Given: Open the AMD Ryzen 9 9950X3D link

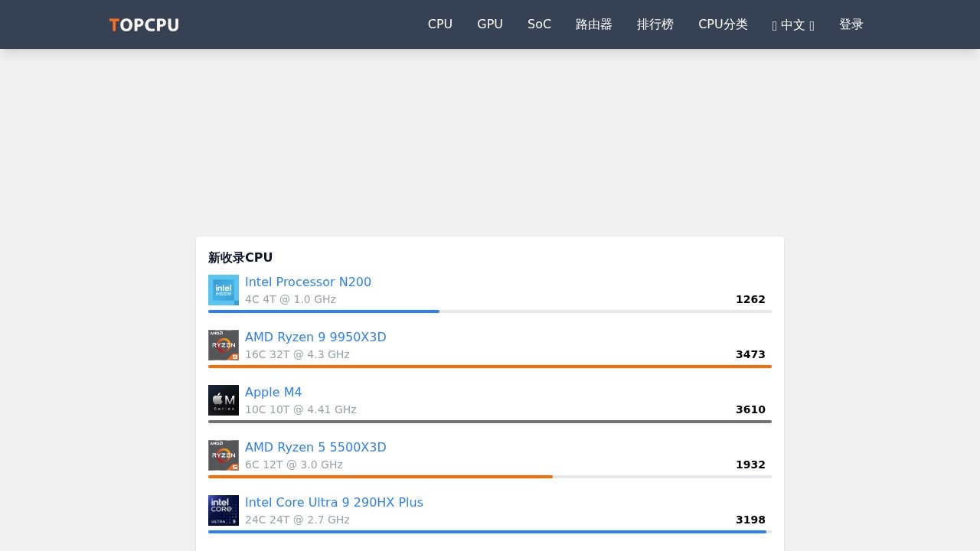Looking at the screenshot, I should [x=315, y=337].
